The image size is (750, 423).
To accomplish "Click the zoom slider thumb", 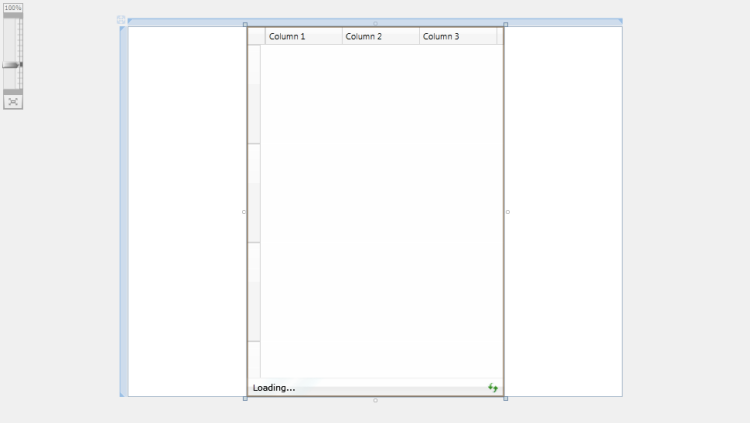I will click(x=12, y=65).
